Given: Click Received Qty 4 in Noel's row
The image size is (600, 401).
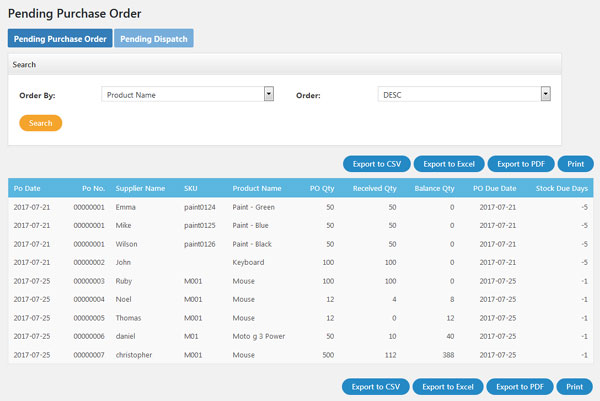Looking at the screenshot, I should tap(394, 299).
